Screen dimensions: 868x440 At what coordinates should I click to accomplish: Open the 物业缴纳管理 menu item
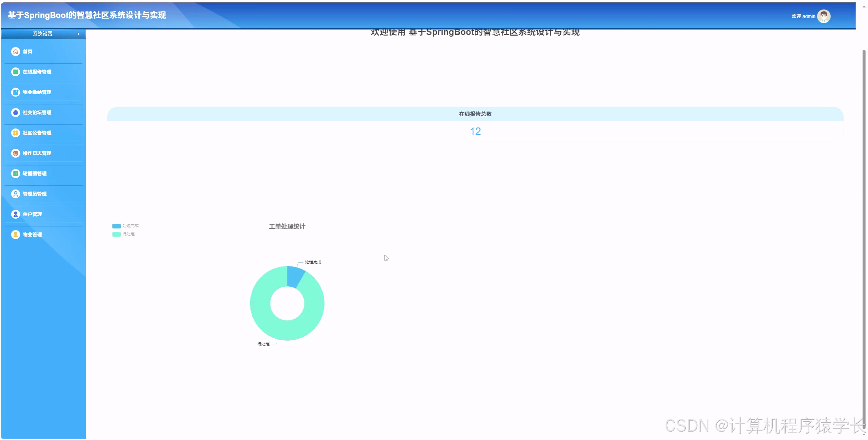pyautogui.click(x=37, y=92)
